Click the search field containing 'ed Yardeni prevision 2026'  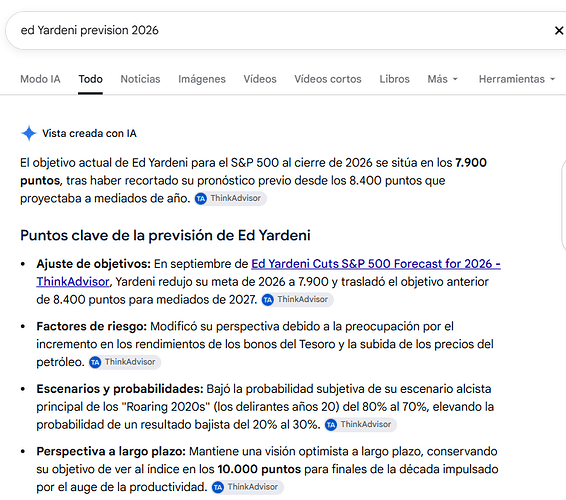tap(285, 30)
